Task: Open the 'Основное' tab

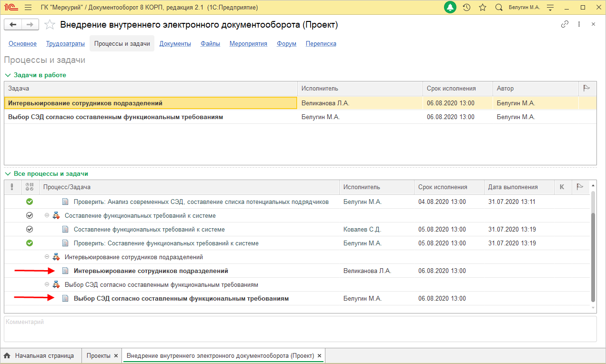Action: click(22, 43)
